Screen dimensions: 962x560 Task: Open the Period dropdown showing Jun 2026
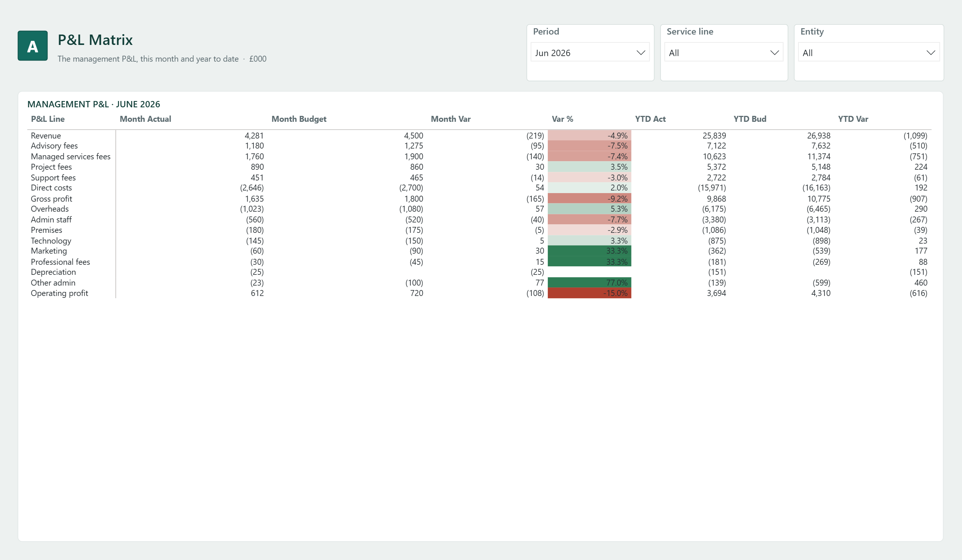tap(590, 52)
